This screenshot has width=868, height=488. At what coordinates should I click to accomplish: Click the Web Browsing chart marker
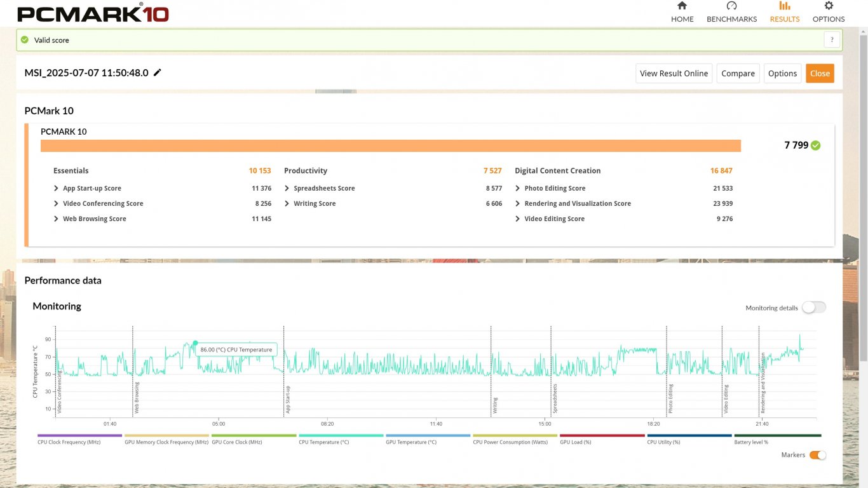click(137, 398)
